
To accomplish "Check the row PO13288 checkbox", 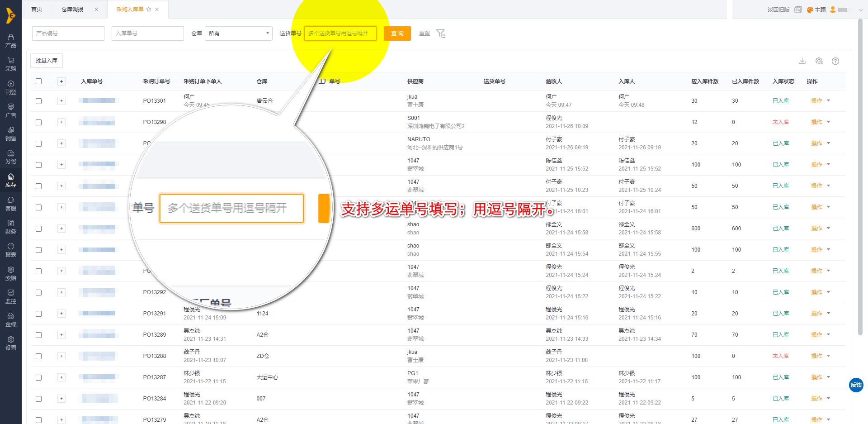I will pos(38,356).
